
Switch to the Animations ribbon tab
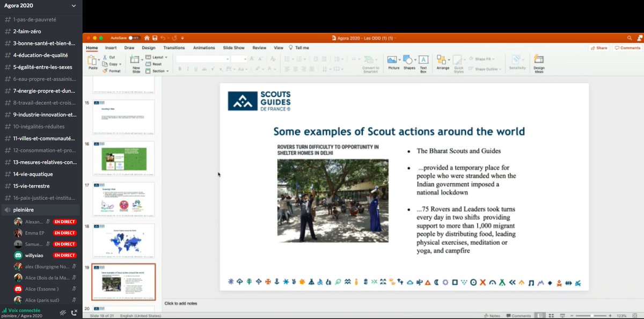tap(204, 48)
